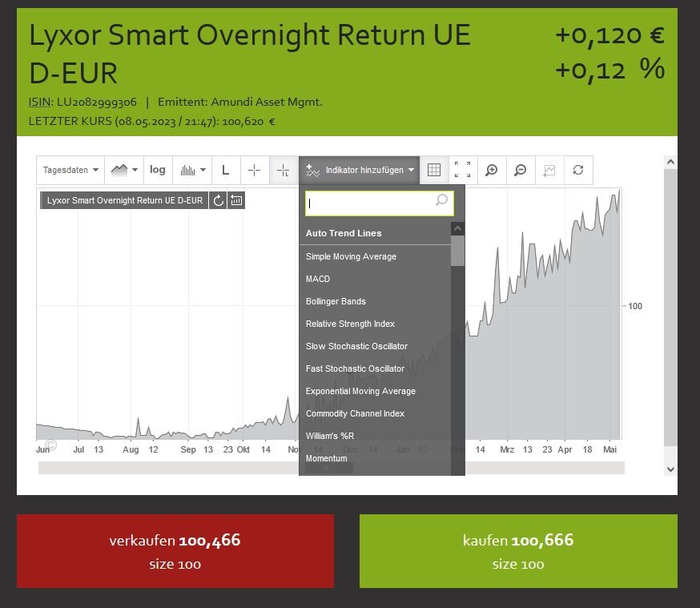Viewport: 700px width, 608px height.
Task: Zoom out of the chart
Action: (x=521, y=170)
